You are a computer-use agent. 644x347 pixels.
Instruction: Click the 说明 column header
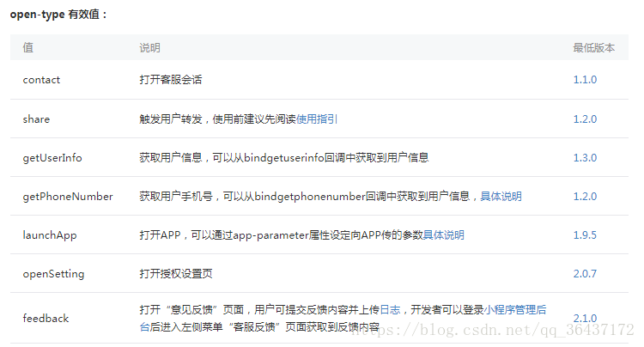(150, 47)
